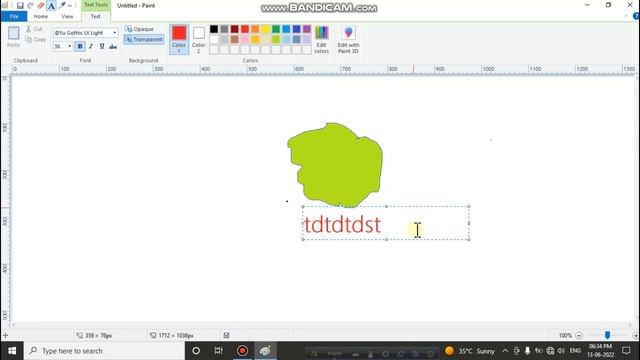Screen dimensions: 640x360
Task: Click Edit with Paint 3D
Action: coord(348,39)
